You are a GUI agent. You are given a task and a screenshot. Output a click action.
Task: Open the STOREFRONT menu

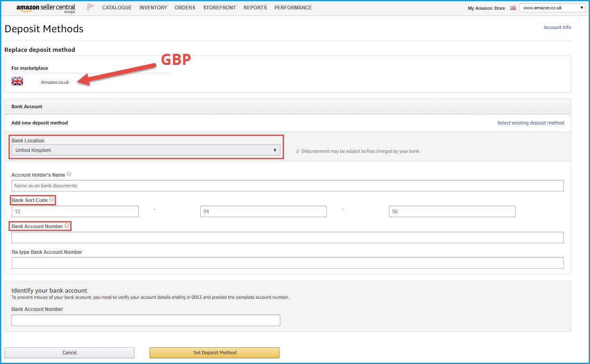219,8
